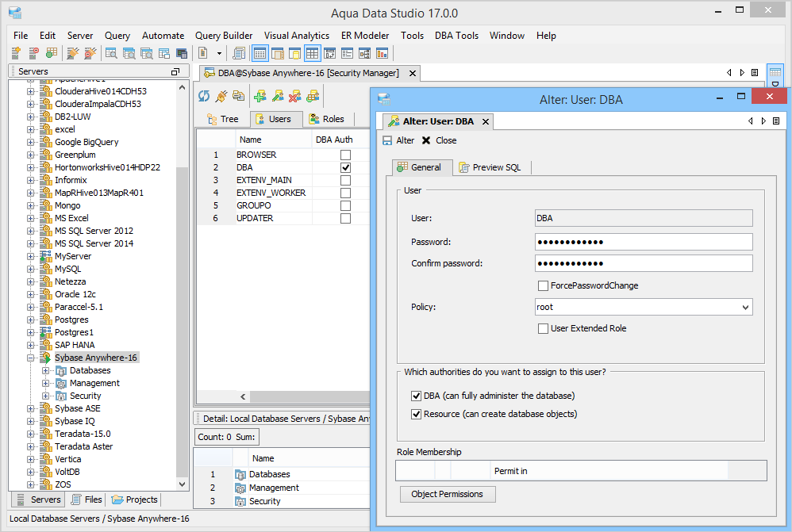Click the server properties grid icon in toolbar
Screen dimensions: 792x532
[51, 53]
